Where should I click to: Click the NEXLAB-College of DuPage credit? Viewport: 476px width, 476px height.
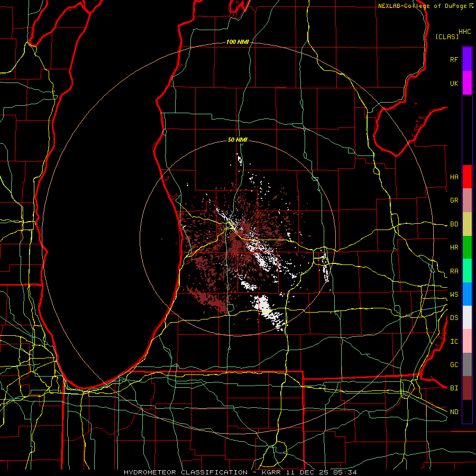pyautogui.click(x=422, y=6)
